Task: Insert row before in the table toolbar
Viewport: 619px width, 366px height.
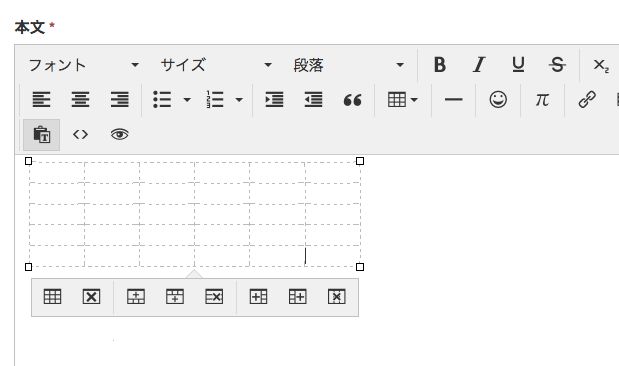Action: pyautogui.click(x=135, y=297)
